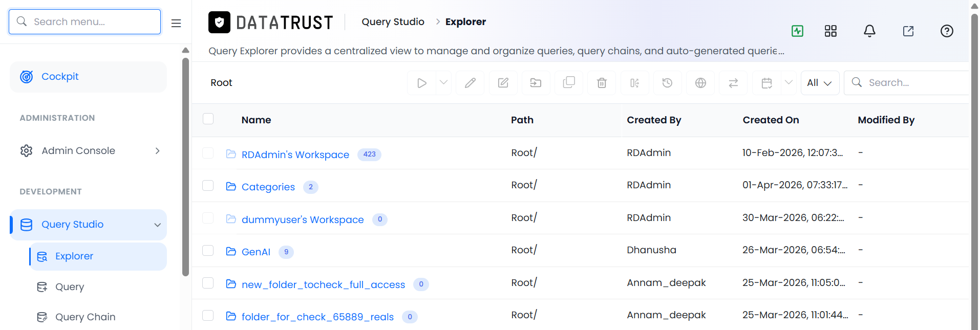This screenshot has height=330, width=980.
Task: Click the folder icon of the GenAI row
Action: click(x=231, y=251)
